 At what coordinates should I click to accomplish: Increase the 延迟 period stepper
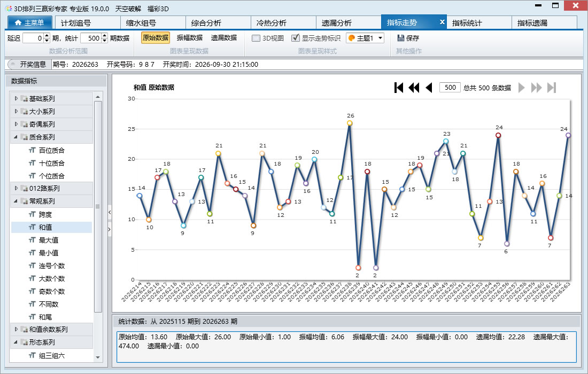(x=47, y=36)
